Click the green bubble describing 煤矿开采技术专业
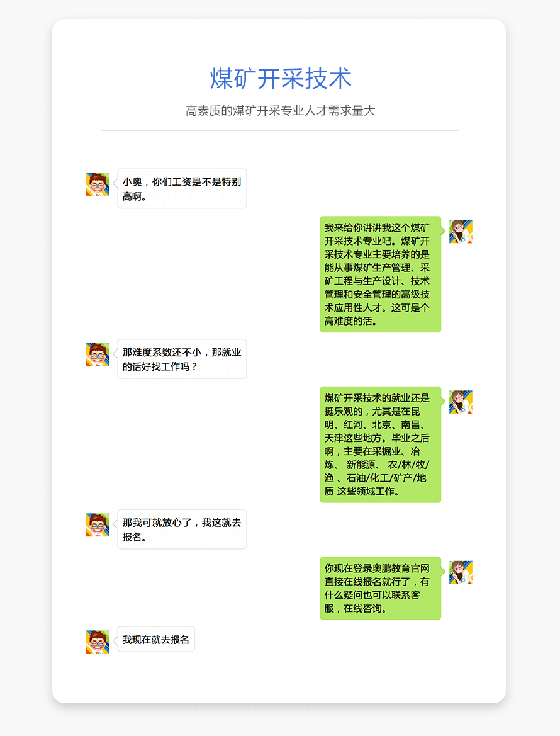Image resolution: width=560 pixels, height=736 pixels. pos(381,274)
